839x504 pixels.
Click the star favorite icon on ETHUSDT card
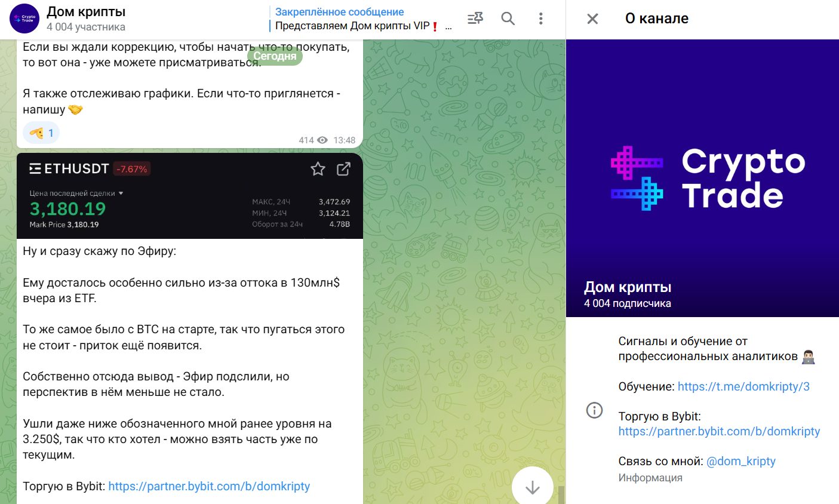pyautogui.click(x=318, y=169)
